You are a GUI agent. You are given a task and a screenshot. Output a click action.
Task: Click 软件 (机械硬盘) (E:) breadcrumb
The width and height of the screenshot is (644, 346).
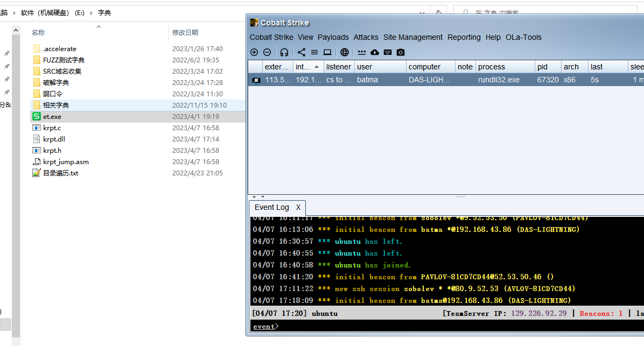53,13
